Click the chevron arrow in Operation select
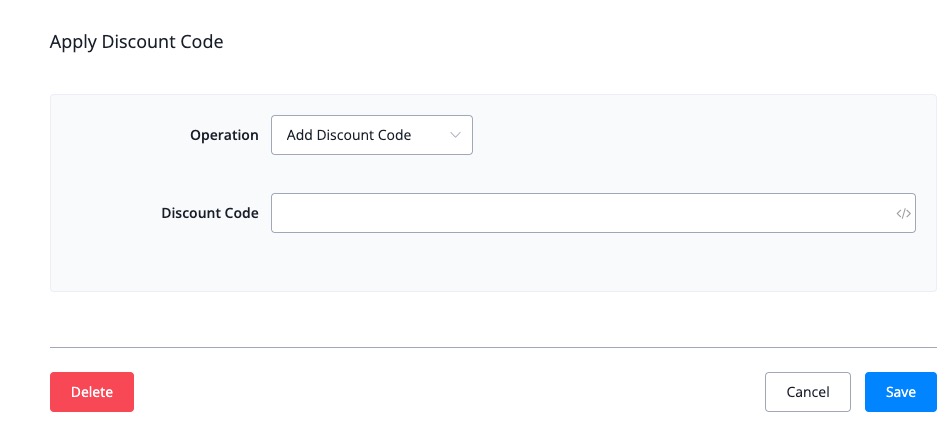945x442 pixels. pos(456,135)
